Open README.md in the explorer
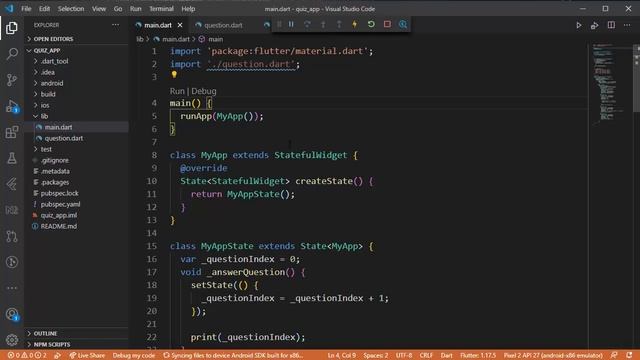 point(77,227)
